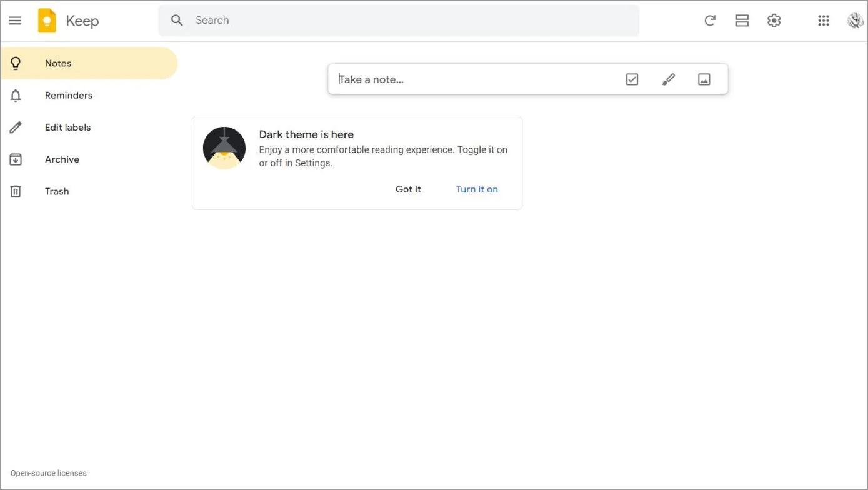Image resolution: width=868 pixels, height=490 pixels.
Task: Click the search magnifier icon
Action: click(177, 21)
